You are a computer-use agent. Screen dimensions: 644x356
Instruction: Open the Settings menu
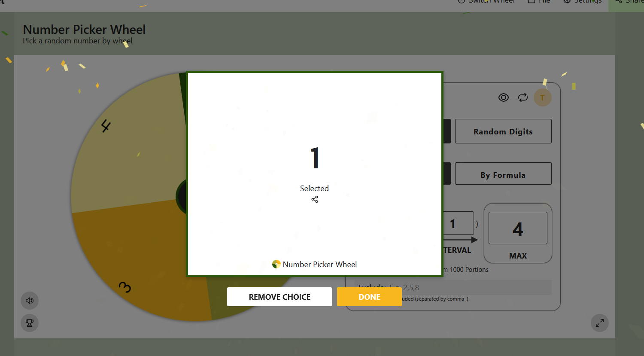click(x=583, y=2)
